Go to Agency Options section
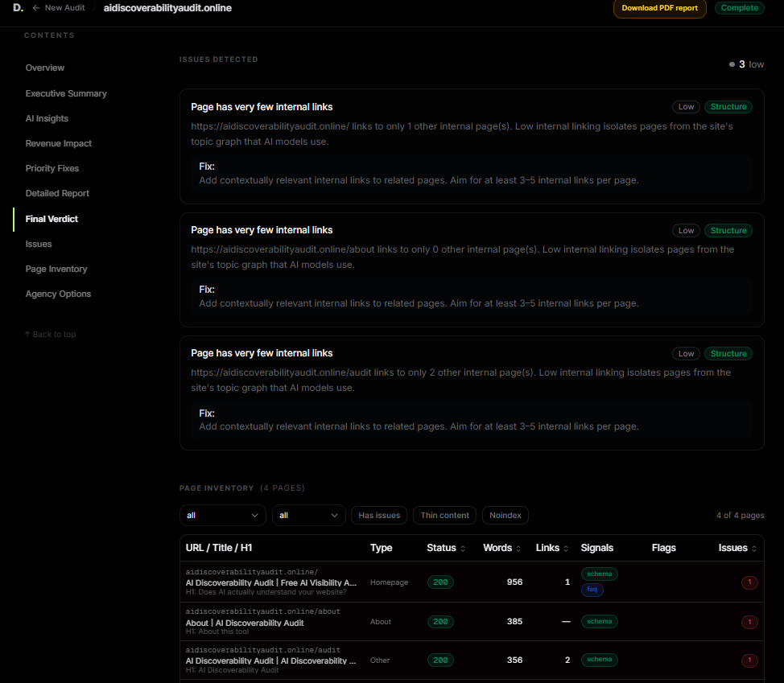784x683 pixels. 58,294
